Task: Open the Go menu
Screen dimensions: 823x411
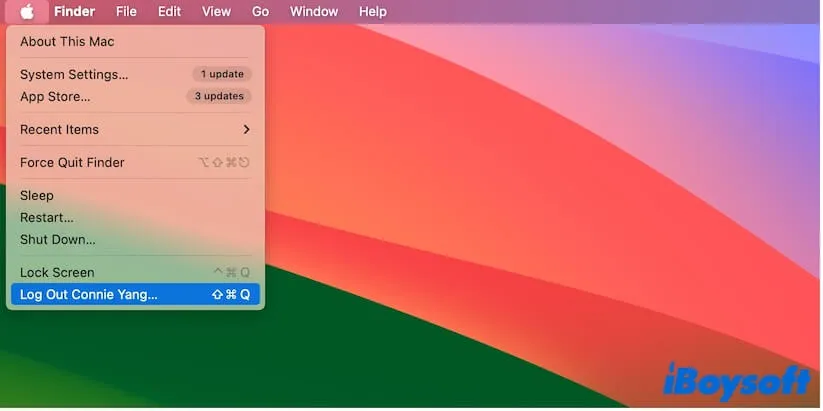Action: (x=260, y=12)
